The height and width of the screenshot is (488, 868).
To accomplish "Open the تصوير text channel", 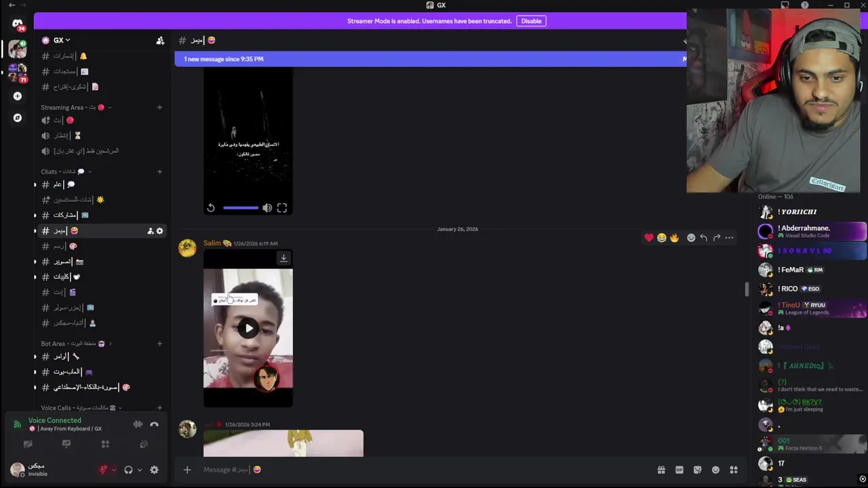I will coord(100,262).
